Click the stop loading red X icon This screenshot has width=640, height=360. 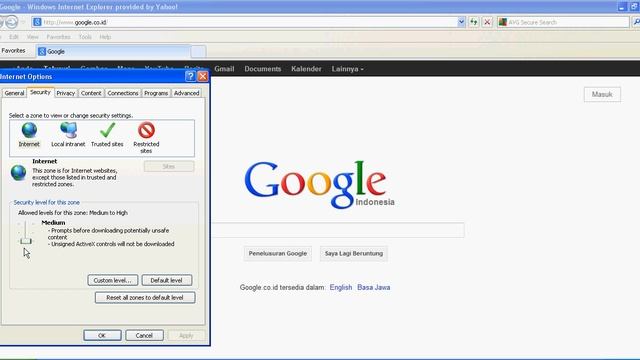tap(487, 22)
